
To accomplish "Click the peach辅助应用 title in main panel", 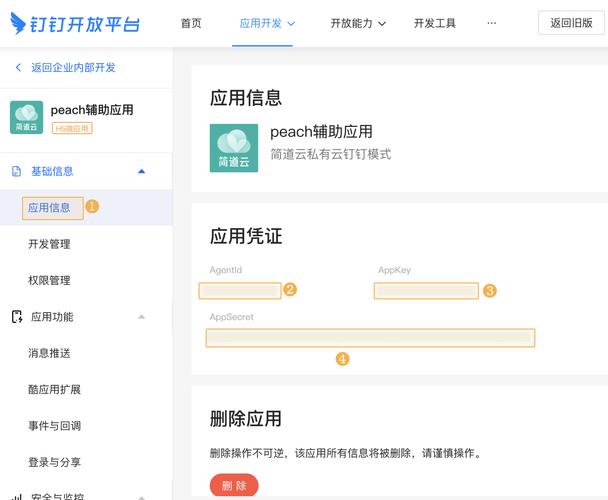I will pyautogui.click(x=321, y=132).
